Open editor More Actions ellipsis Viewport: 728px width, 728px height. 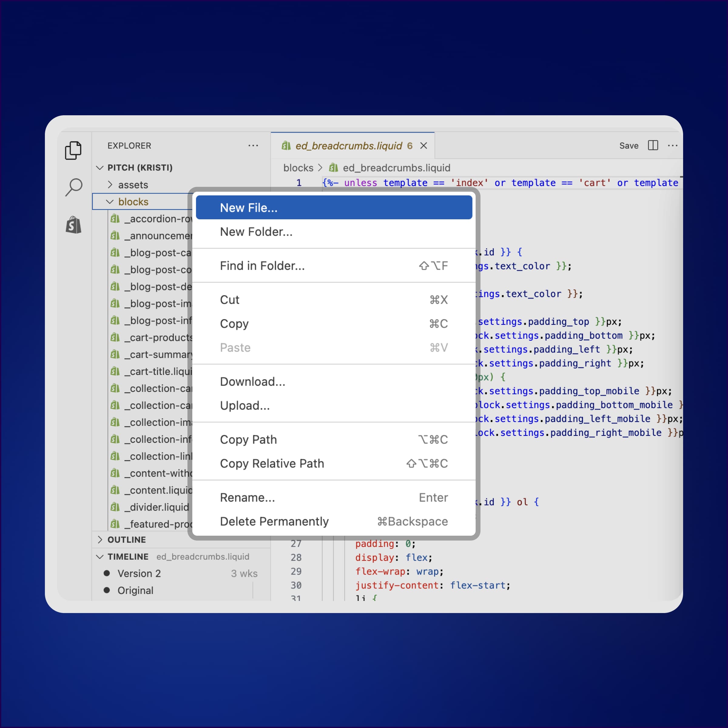click(x=672, y=146)
